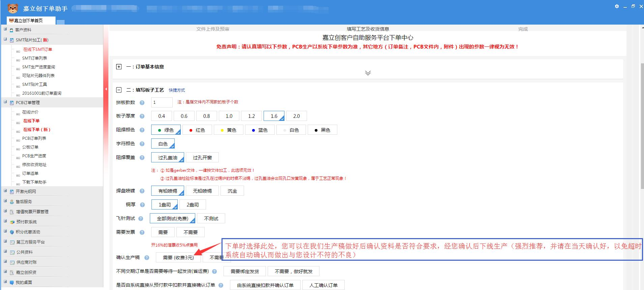Screen dimensions: 644x290
Task: Click the bear logo icon in title bar
Action: coord(13,8)
